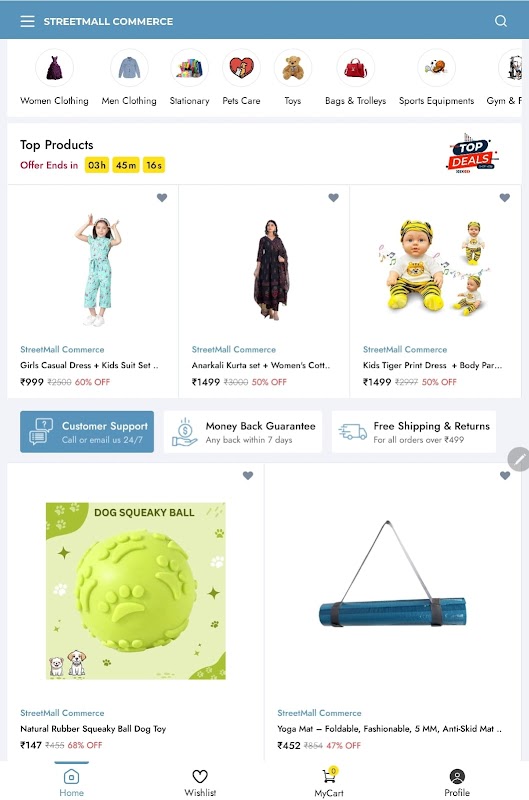Switch to the Wishlist tab
The image size is (529, 800).
[x=200, y=783]
